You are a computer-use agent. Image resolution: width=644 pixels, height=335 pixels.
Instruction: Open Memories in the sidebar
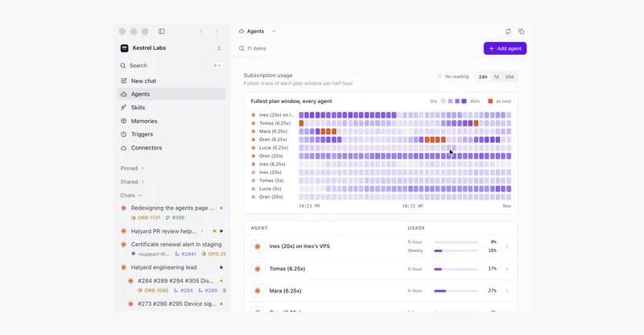(x=171, y=122)
